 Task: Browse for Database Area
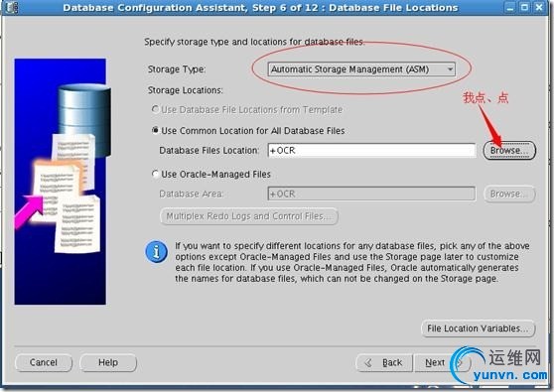click(x=509, y=194)
